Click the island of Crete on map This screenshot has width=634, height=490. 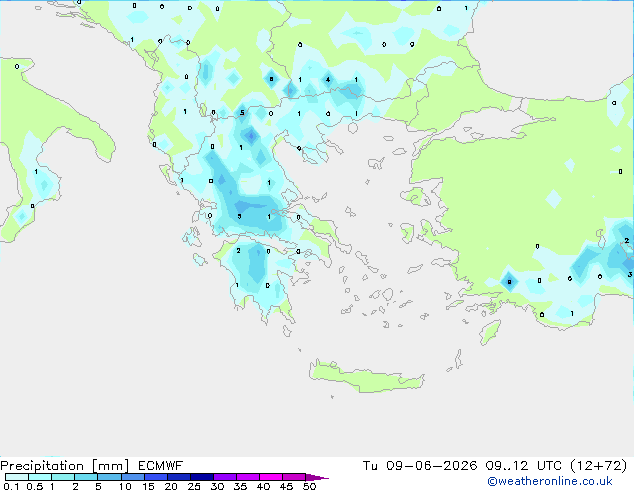point(366,376)
